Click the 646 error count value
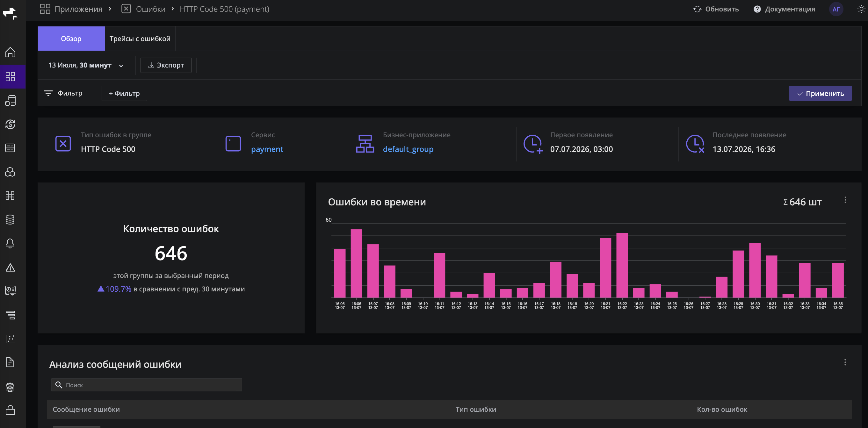 coord(171,253)
